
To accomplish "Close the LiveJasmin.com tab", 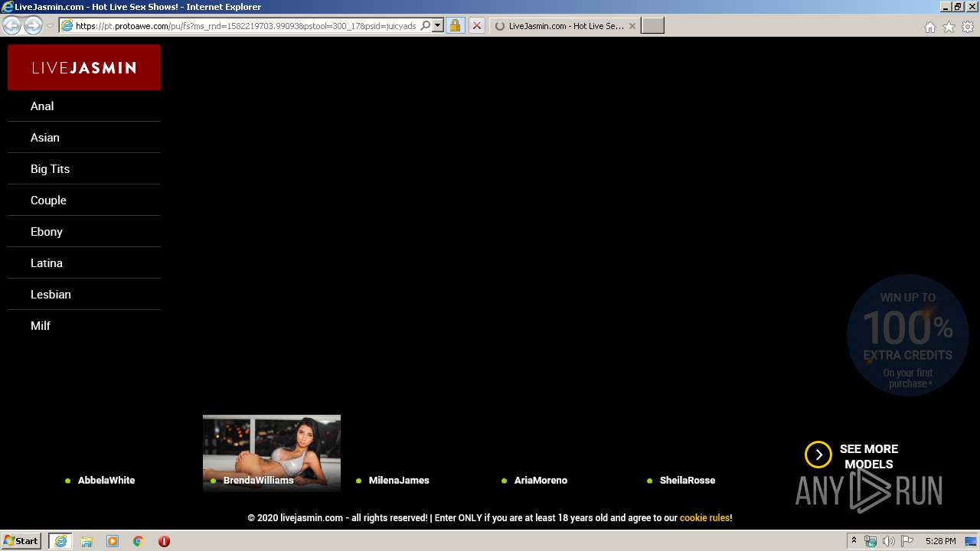I will [x=632, y=25].
